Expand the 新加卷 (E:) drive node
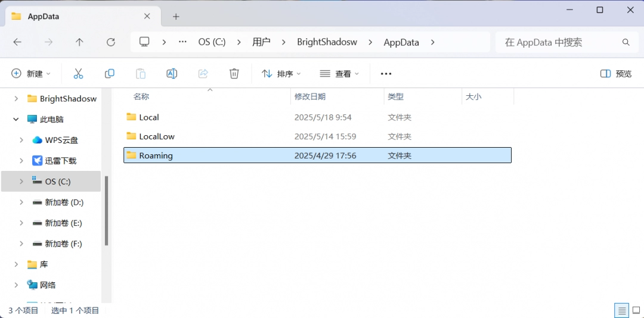644x318 pixels. click(21, 223)
